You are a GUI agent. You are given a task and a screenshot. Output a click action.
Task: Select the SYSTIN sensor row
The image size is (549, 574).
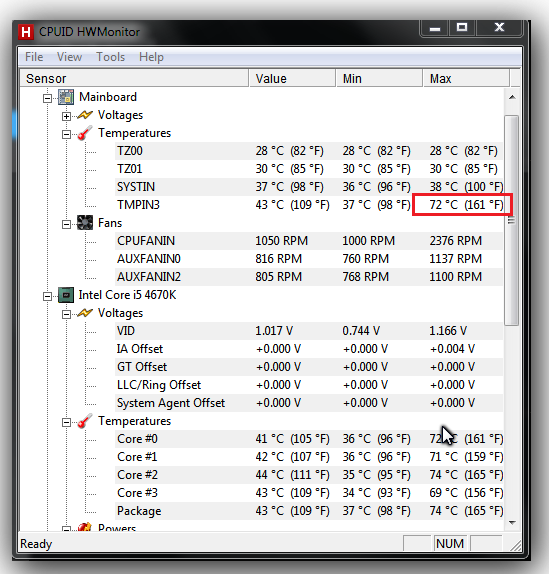309,187
